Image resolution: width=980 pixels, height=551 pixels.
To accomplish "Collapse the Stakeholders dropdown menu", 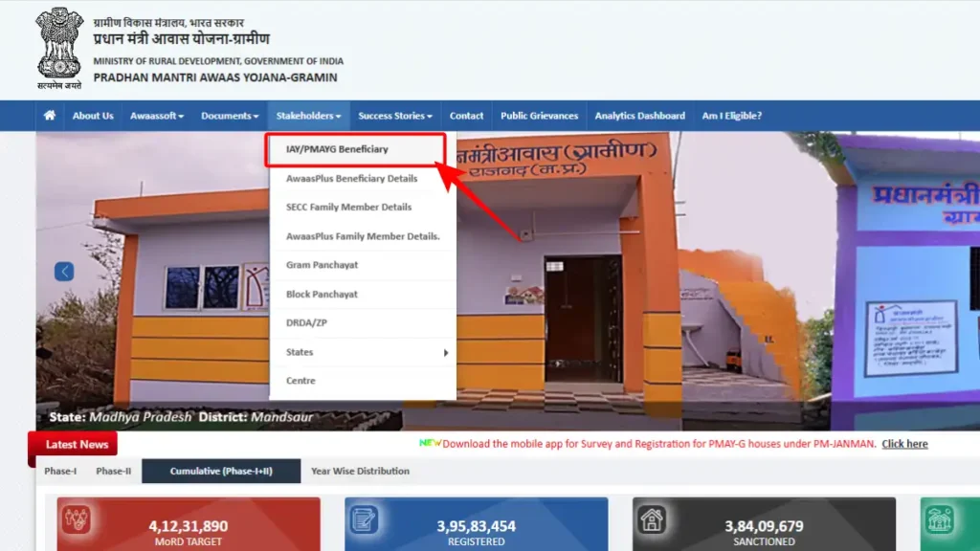I will tap(309, 116).
